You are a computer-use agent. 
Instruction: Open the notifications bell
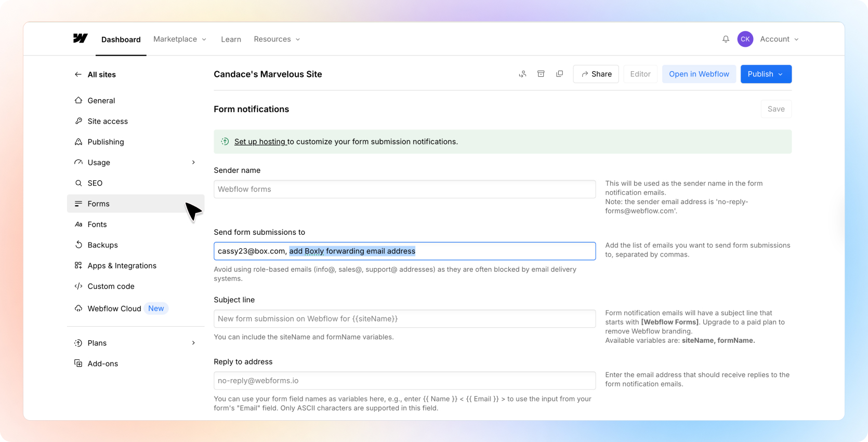726,39
